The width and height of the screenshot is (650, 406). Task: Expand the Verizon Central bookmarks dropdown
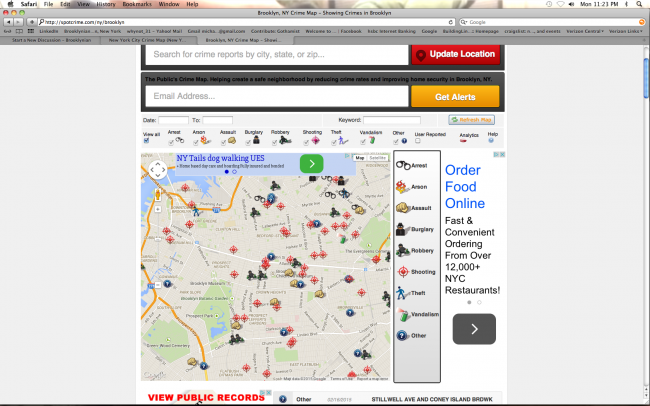[x=585, y=31]
